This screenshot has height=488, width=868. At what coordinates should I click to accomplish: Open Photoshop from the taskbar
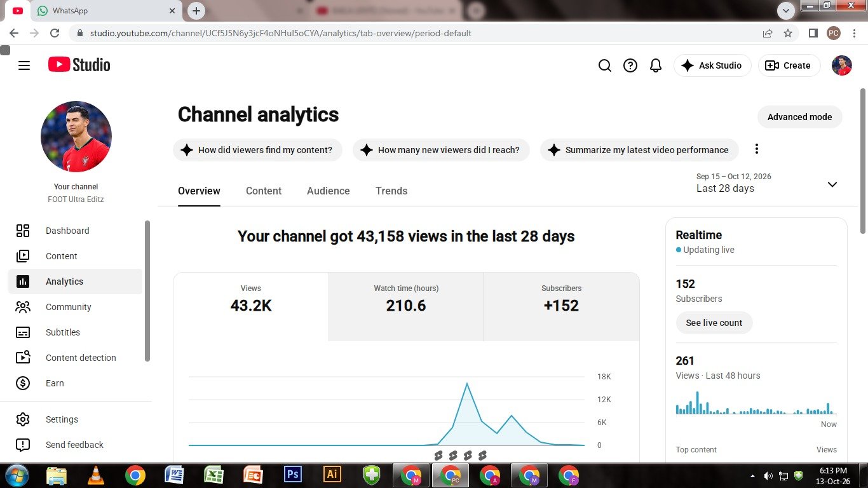tap(292, 474)
